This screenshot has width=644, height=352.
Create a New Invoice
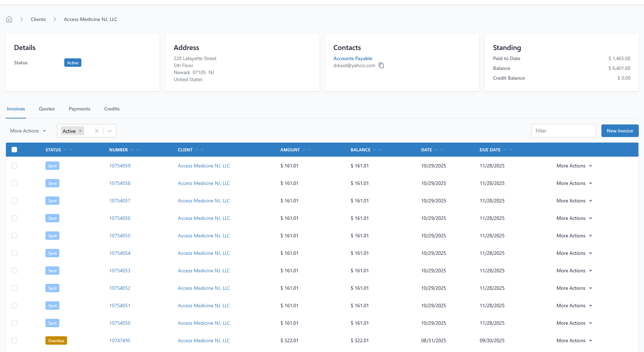[620, 131]
